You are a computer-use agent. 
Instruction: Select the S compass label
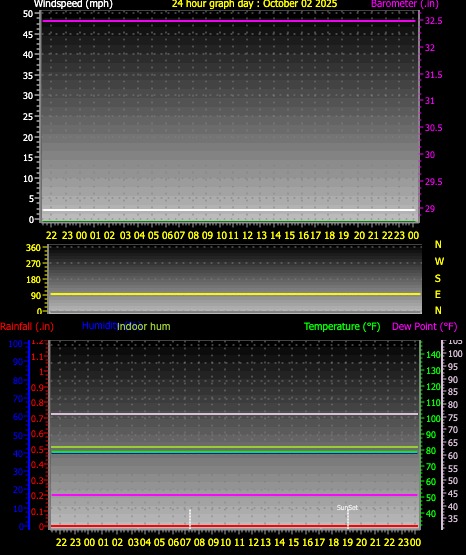click(438, 279)
